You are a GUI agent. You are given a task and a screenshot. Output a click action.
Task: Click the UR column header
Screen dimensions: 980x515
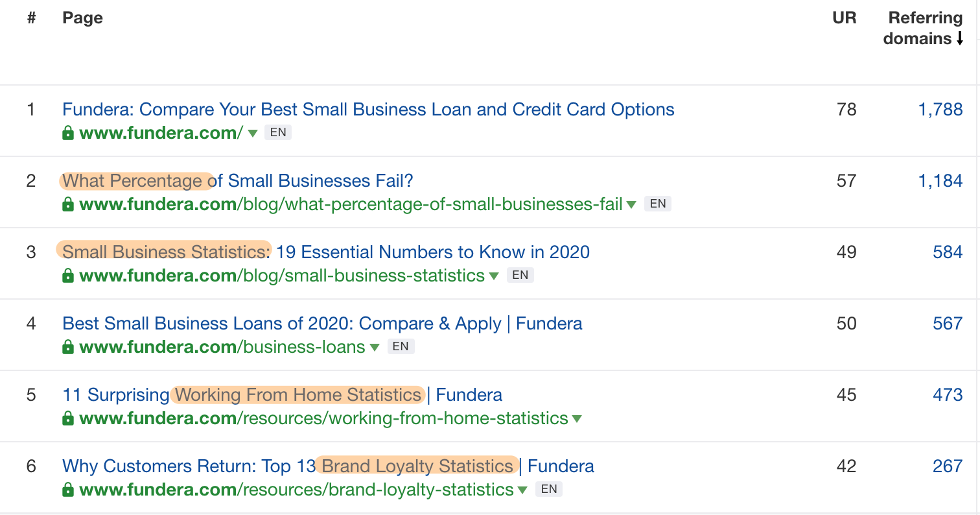(845, 18)
